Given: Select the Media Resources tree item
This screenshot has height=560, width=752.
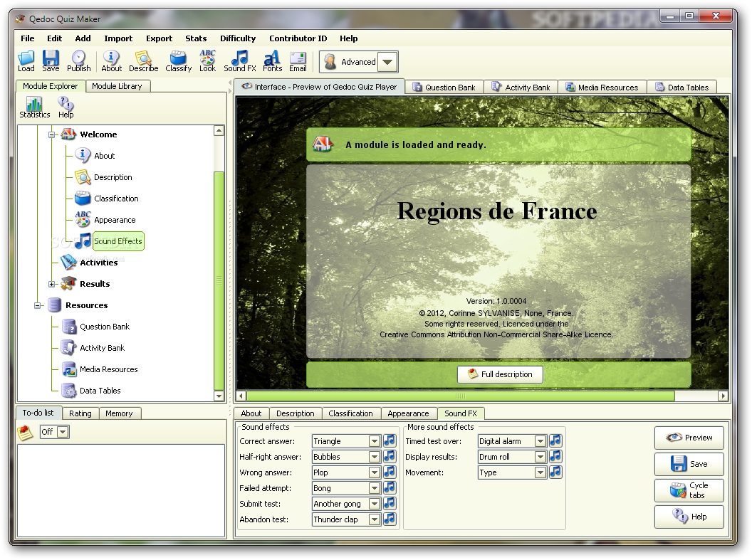Looking at the screenshot, I should 108,369.
